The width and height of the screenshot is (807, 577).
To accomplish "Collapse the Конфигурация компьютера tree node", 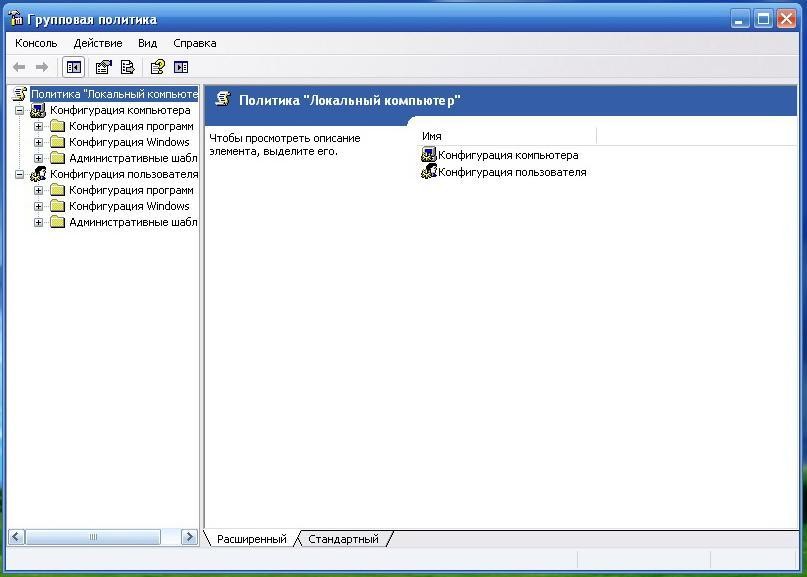I will (19, 110).
